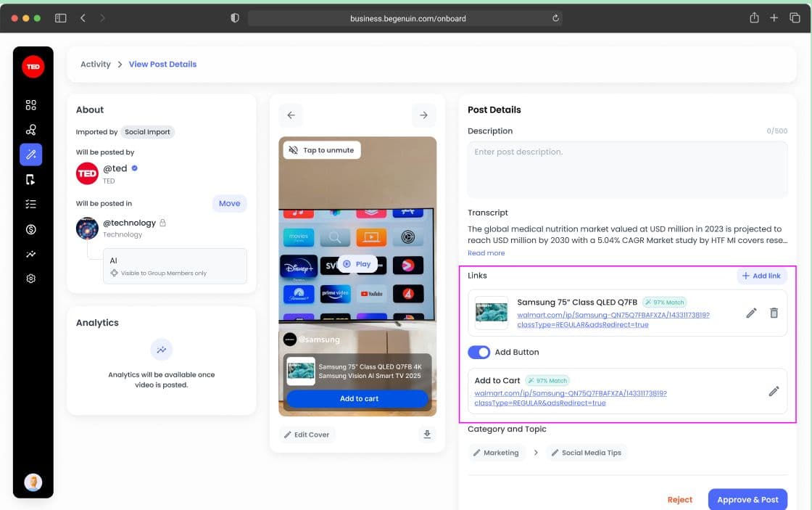Open the Add to Cart walmart URL
The width and height of the screenshot is (812, 510).
tap(570, 398)
